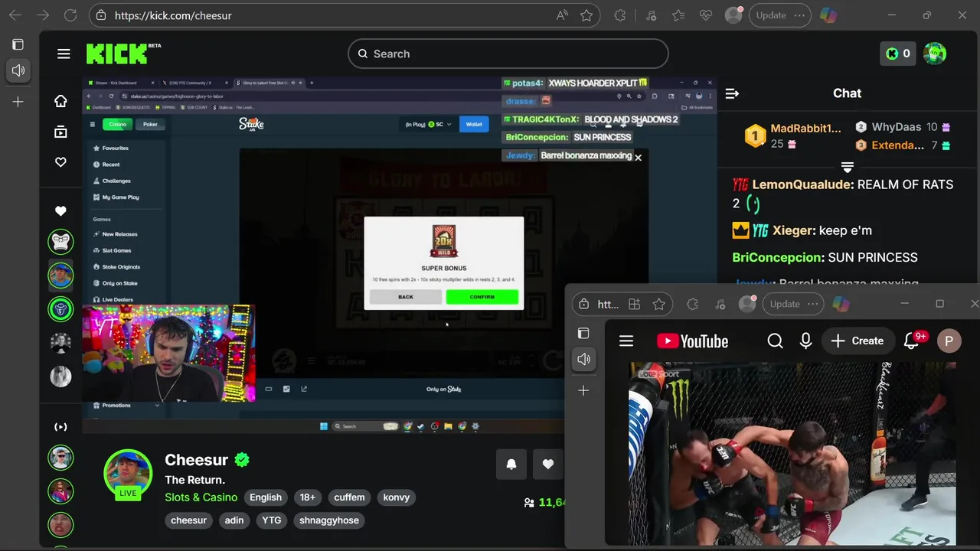The height and width of the screenshot is (551, 980).
Task: Go back in main browser
Action: [15, 15]
